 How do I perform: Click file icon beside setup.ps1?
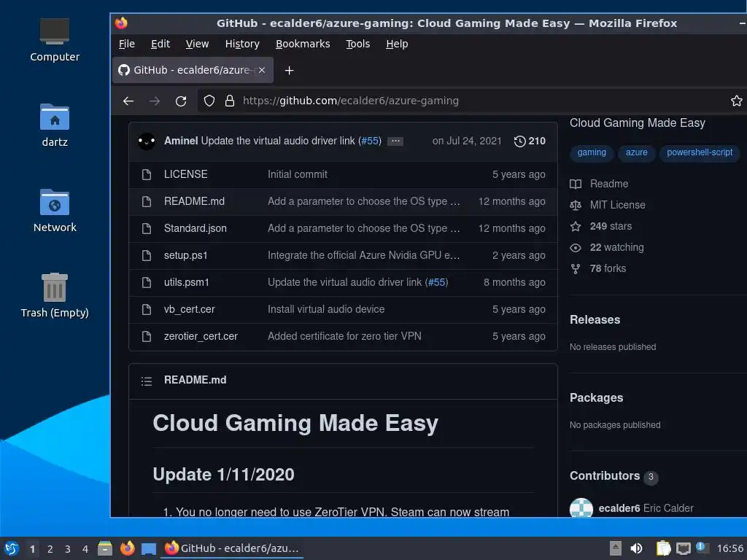point(147,256)
